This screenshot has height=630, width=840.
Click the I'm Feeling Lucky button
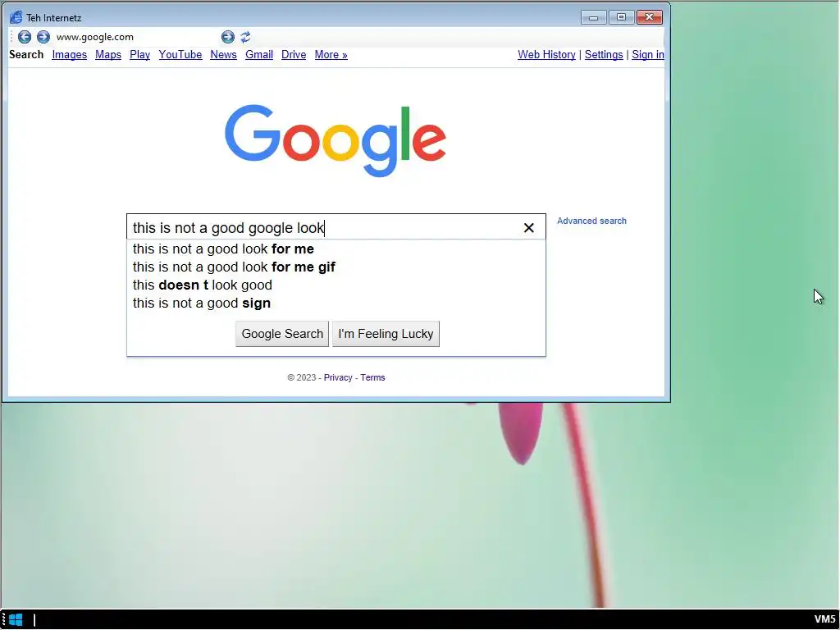coord(386,334)
